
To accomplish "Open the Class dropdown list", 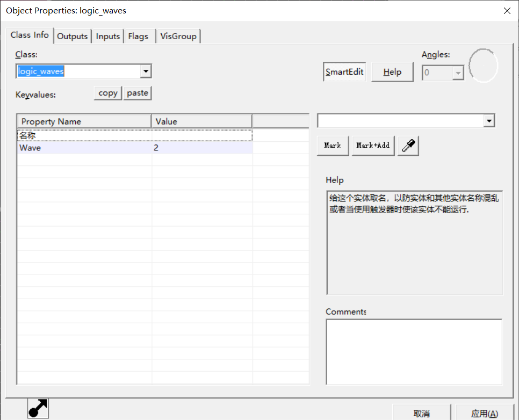I will [x=145, y=71].
